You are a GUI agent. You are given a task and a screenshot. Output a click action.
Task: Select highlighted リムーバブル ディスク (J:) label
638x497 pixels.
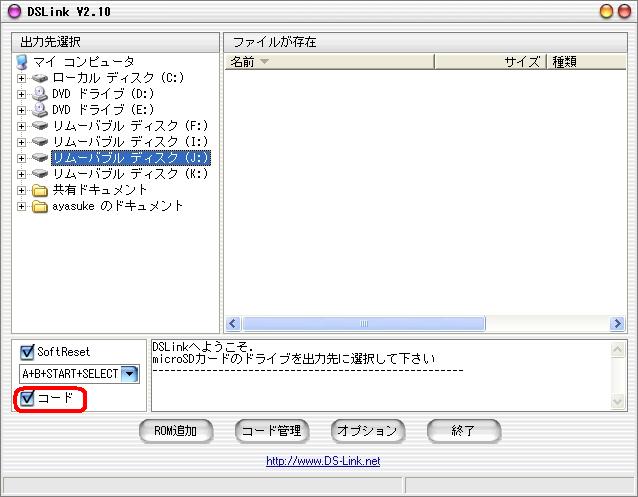coord(131,158)
